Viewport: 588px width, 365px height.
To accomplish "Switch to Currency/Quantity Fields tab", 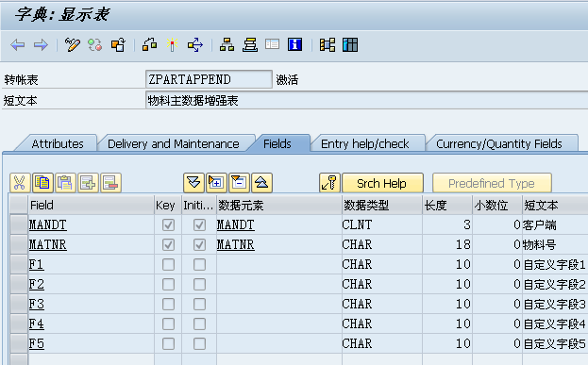I will click(x=499, y=144).
